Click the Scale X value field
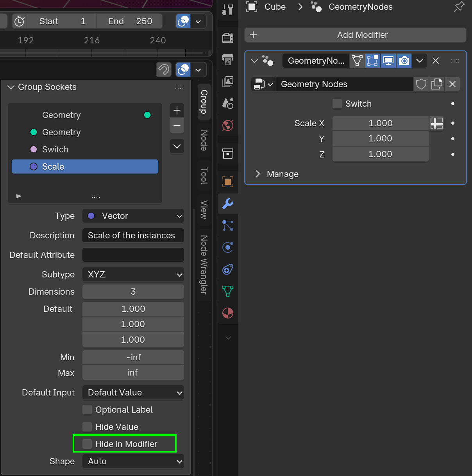 (x=380, y=123)
